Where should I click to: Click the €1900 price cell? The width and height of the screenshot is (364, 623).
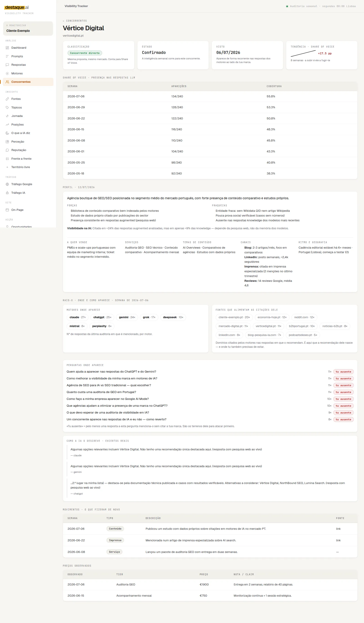point(204,585)
